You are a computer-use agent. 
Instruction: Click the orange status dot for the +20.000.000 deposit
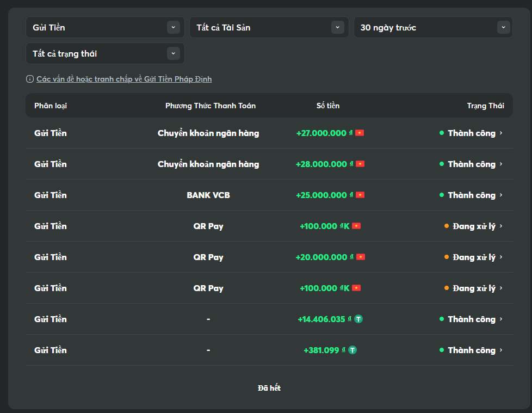[447, 257]
